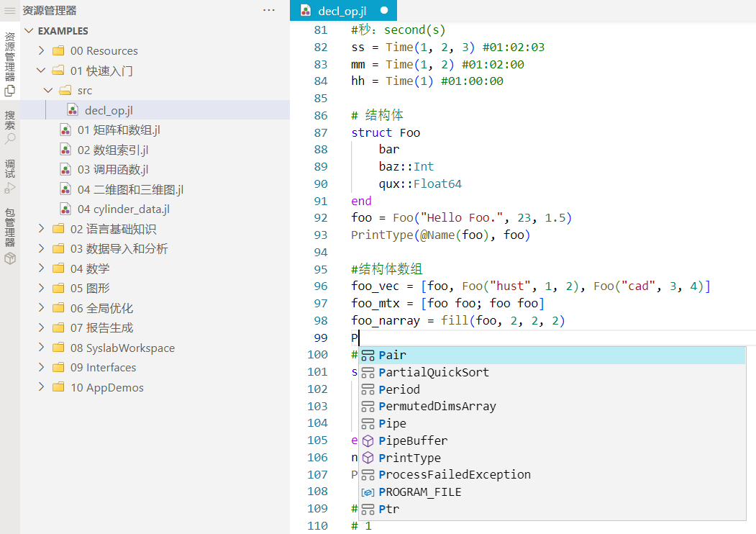The width and height of the screenshot is (756, 534).
Task: Click the cube icon beside PrintType suggestion
Action: tap(368, 458)
